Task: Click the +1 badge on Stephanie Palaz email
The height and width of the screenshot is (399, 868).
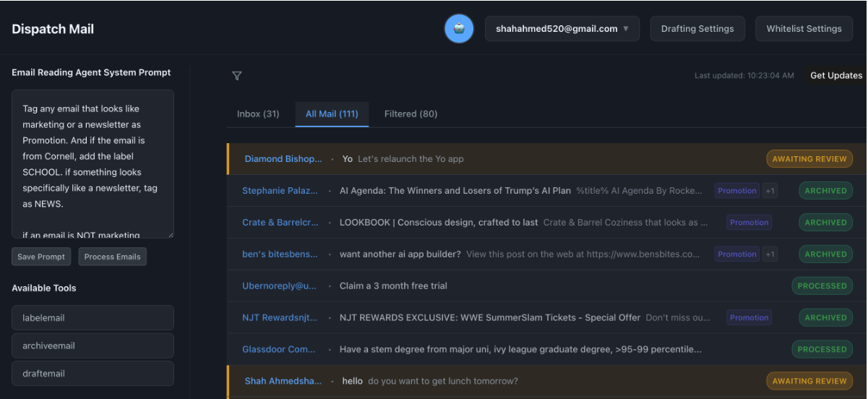Action: click(x=770, y=191)
